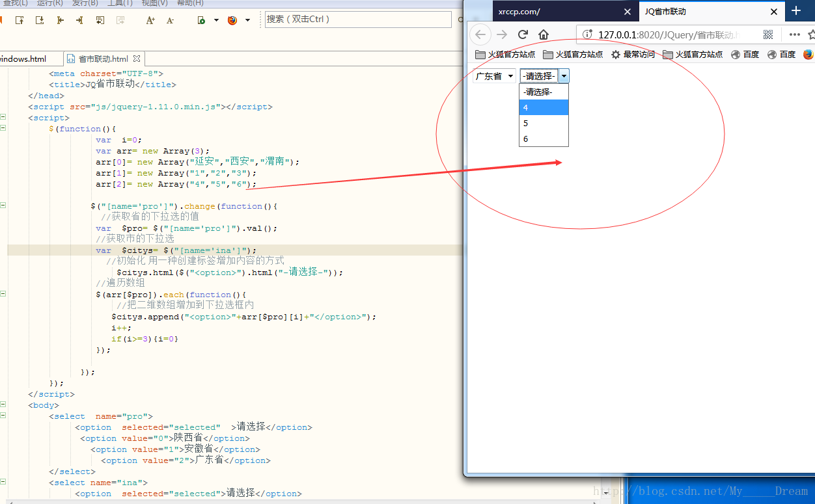Click the script src jquery-1.11.0.min.js line

(150, 107)
